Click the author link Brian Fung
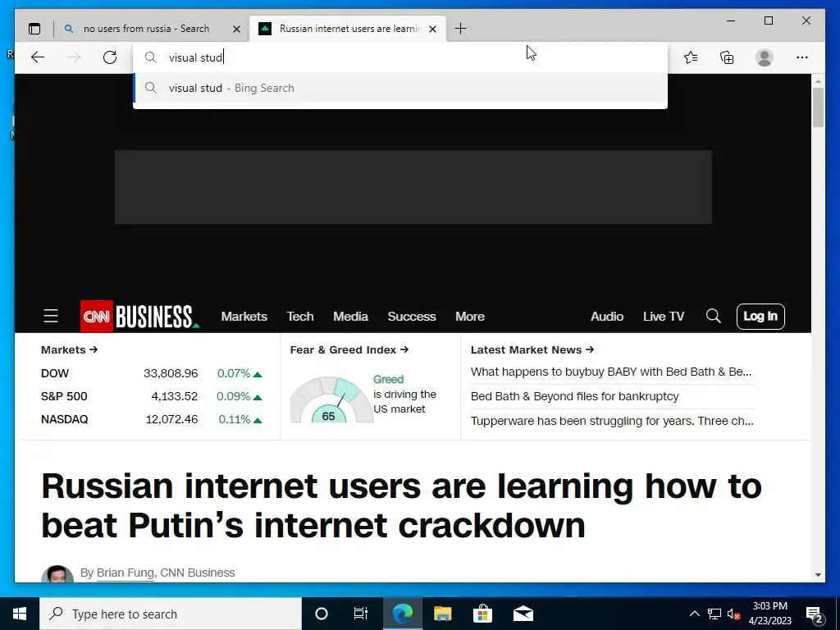 [125, 573]
